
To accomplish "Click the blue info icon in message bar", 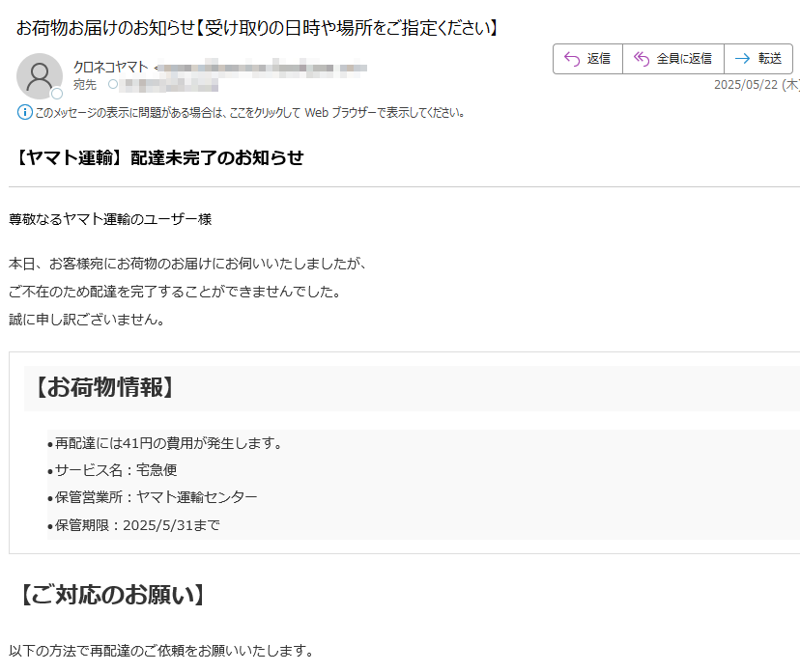I will click(x=25, y=112).
